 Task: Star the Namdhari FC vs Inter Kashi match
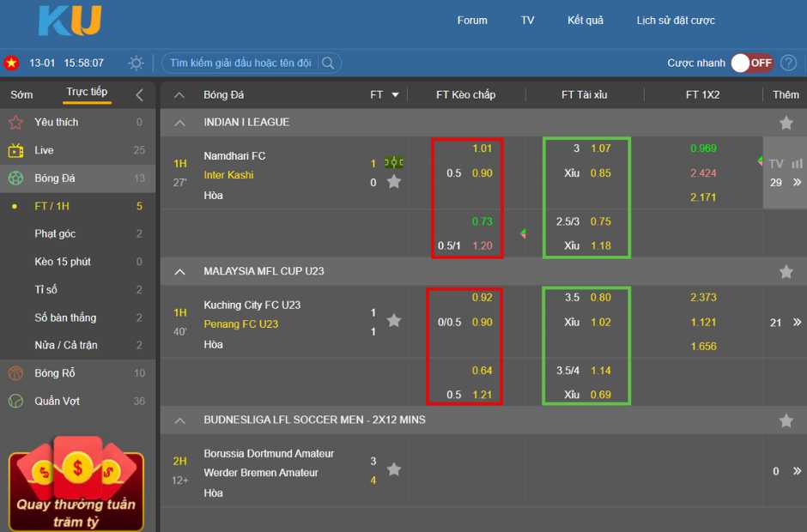tap(394, 182)
